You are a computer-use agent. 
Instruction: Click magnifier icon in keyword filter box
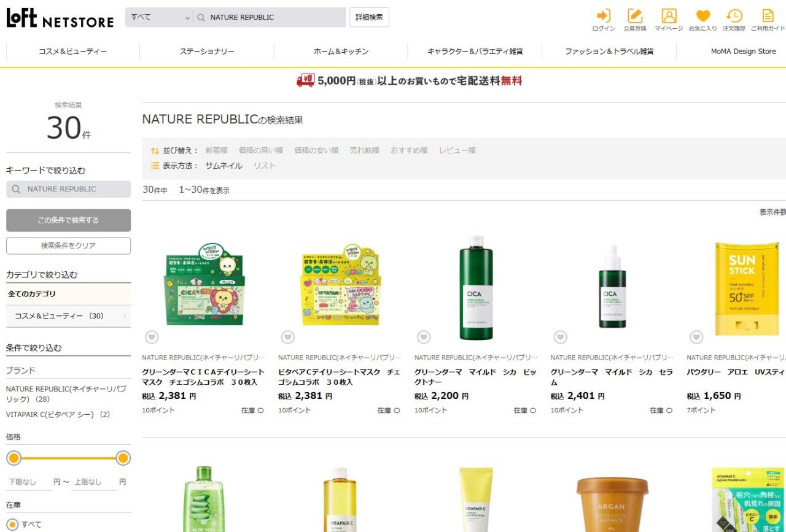point(17,189)
